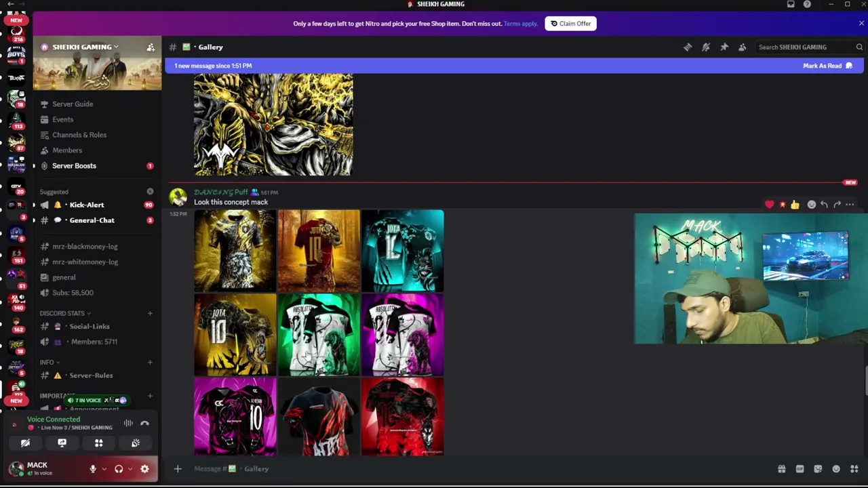Click the Members: 5711 stats channel
868x488 pixels.
[96, 342]
